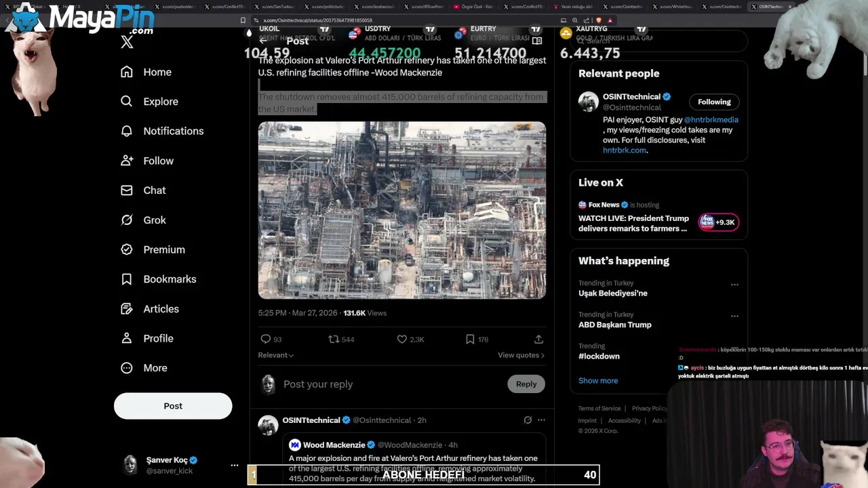
Task: Open options for Uşak Belediyesi'ne trend
Action: point(734,285)
